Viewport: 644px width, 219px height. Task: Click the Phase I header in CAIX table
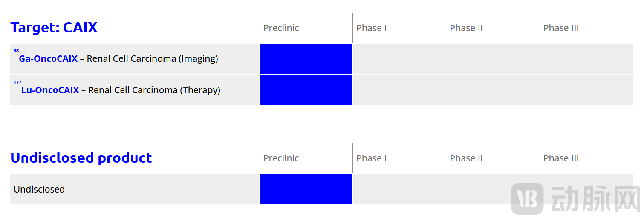pyautogui.click(x=372, y=28)
